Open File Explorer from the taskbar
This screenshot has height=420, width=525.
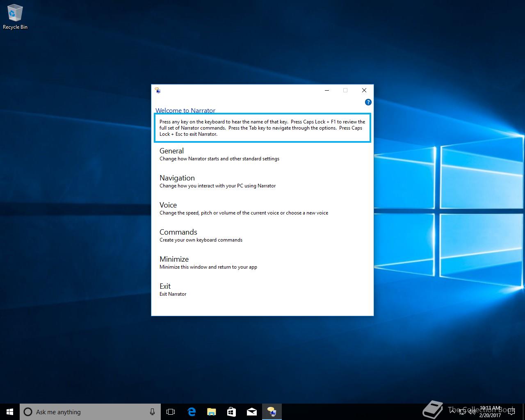(x=211, y=412)
